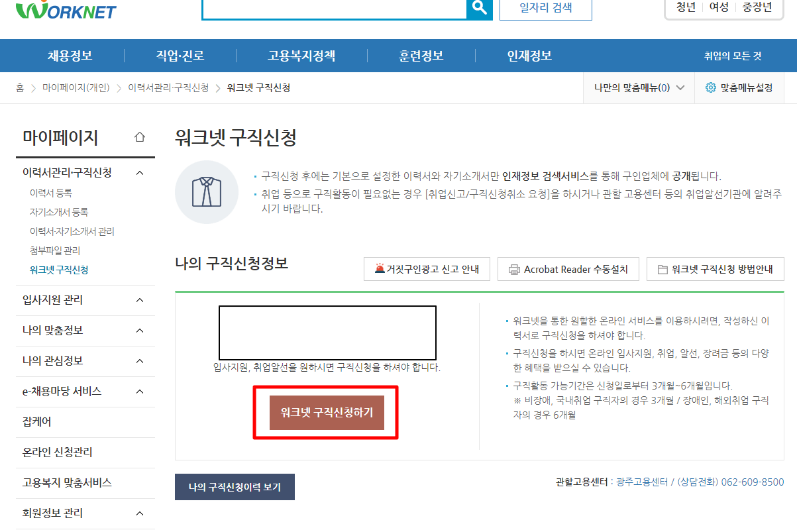The width and height of the screenshot is (797, 532).
Task: Open the 고용복지정책 menu
Action: pos(302,56)
